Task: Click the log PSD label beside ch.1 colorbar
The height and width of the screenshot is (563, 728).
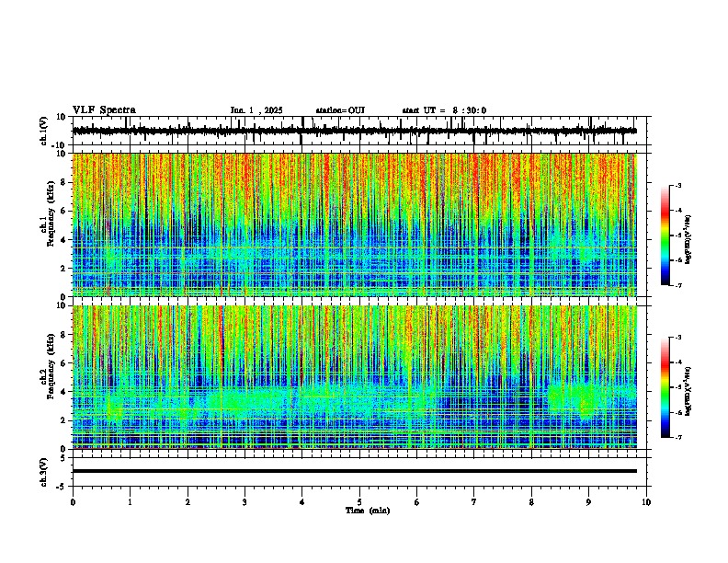Action: pos(688,240)
